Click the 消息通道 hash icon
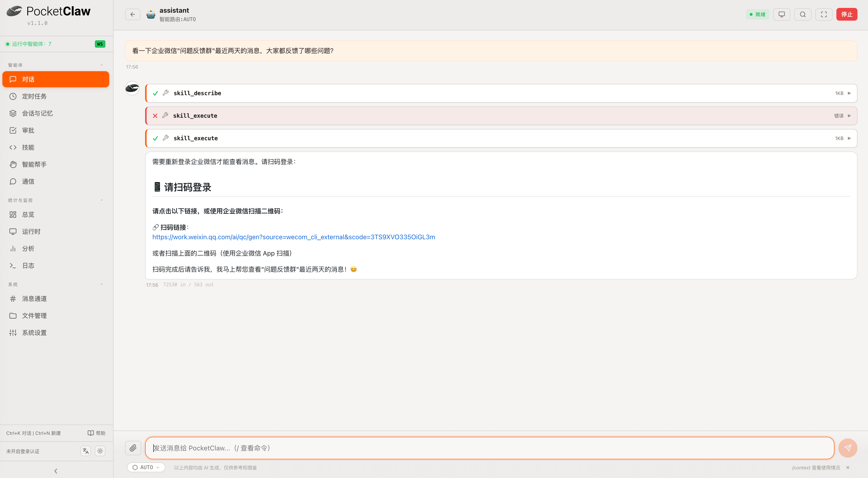The height and width of the screenshot is (478, 868). tap(13, 298)
